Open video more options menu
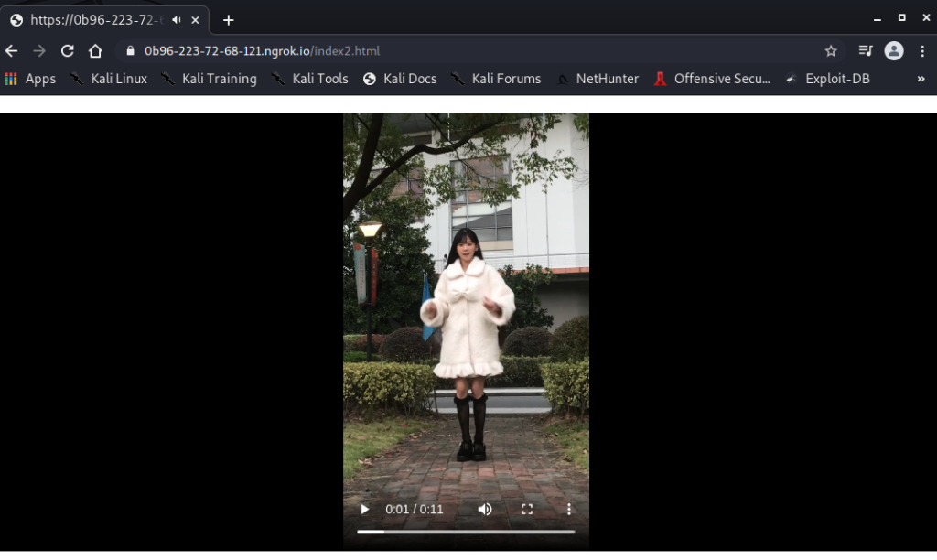Screen dimensions: 937x560 coord(569,509)
